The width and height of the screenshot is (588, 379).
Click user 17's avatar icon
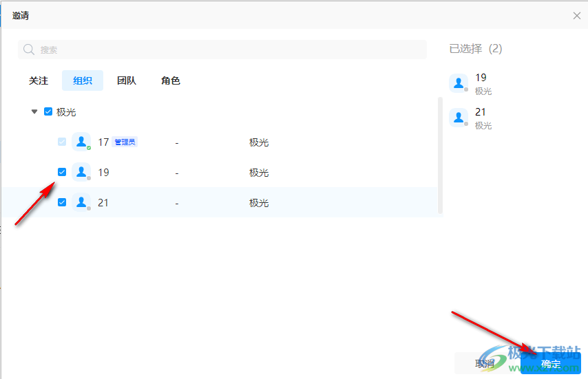(x=81, y=142)
